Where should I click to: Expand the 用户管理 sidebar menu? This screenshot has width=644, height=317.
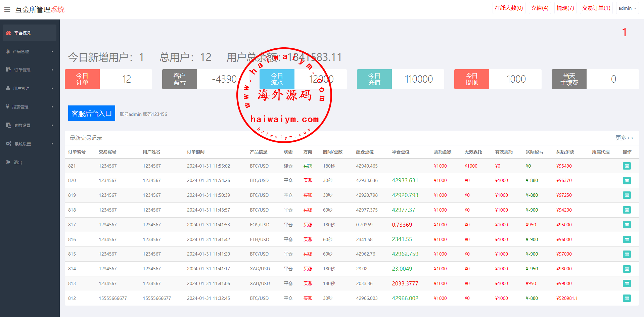click(30, 88)
